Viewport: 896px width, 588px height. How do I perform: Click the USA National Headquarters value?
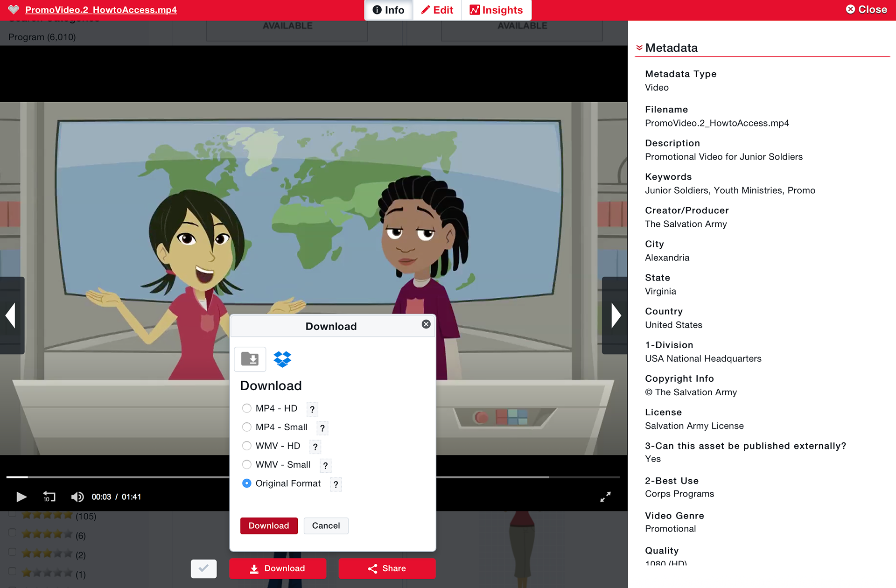click(x=703, y=358)
